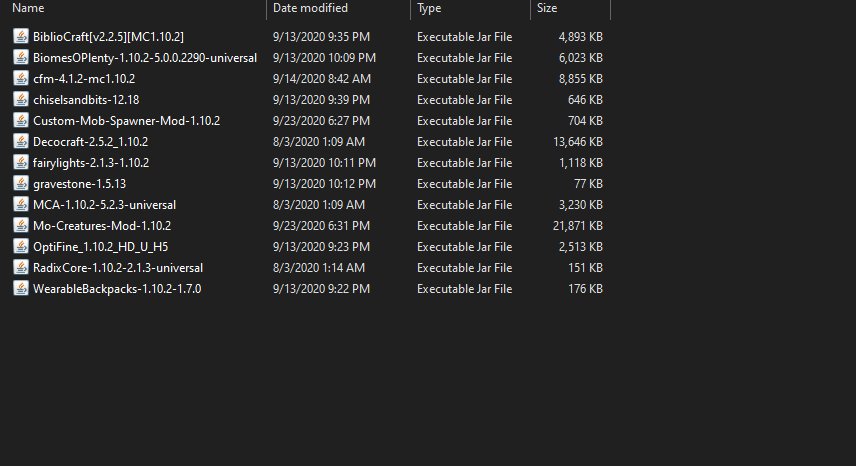Viewport: 856px width, 466px height.
Task: Click the 2,513 KB size value
Action: 580,247
